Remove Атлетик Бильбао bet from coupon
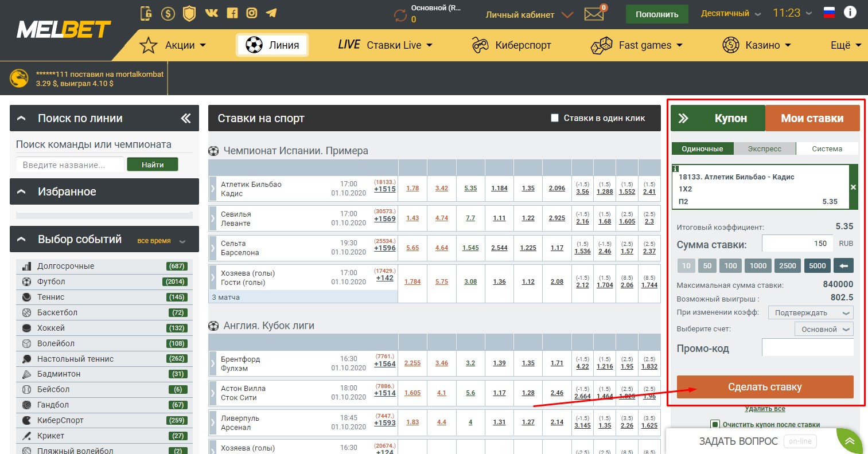Screen dimensions: 868x454 (853, 187)
